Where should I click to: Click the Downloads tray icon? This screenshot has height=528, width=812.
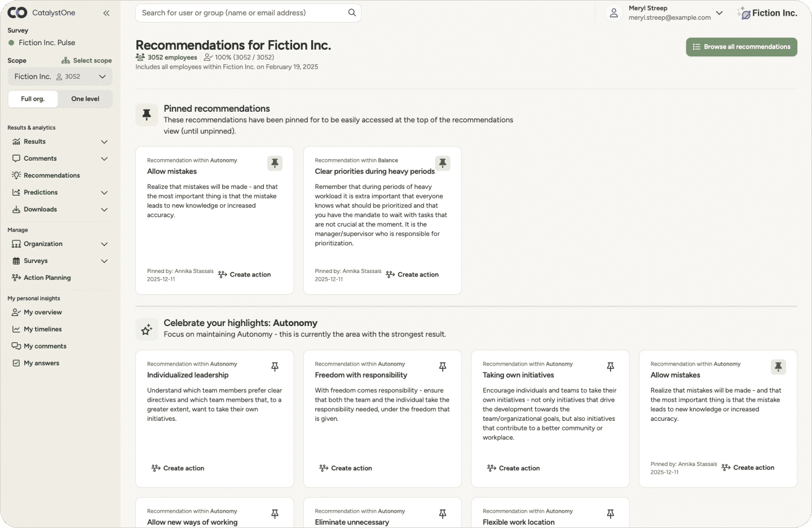(x=16, y=209)
